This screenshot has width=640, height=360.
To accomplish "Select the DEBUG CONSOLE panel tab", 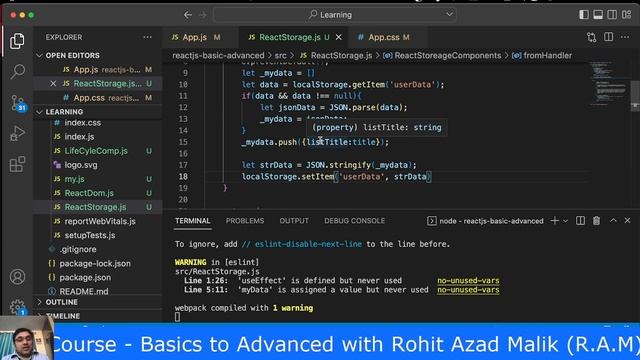I will click(354, 221).
